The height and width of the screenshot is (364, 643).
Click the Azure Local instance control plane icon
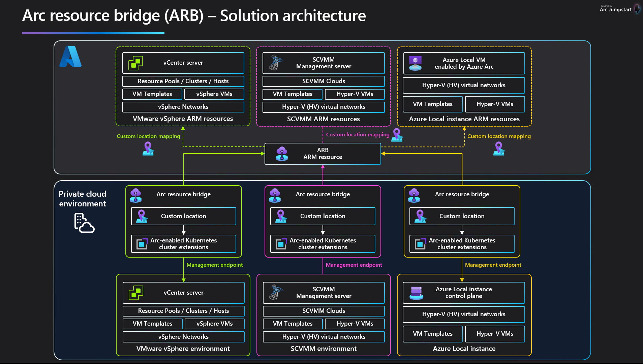pos(416,293)
